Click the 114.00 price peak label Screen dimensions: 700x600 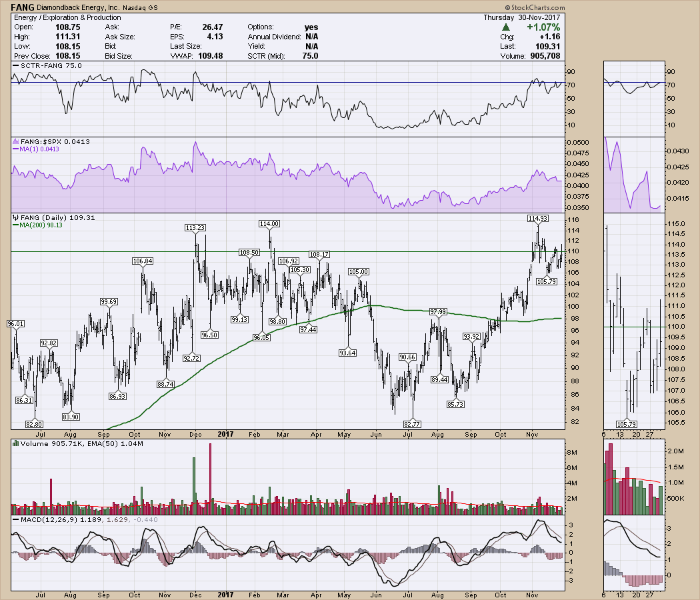tap(269, 223)
